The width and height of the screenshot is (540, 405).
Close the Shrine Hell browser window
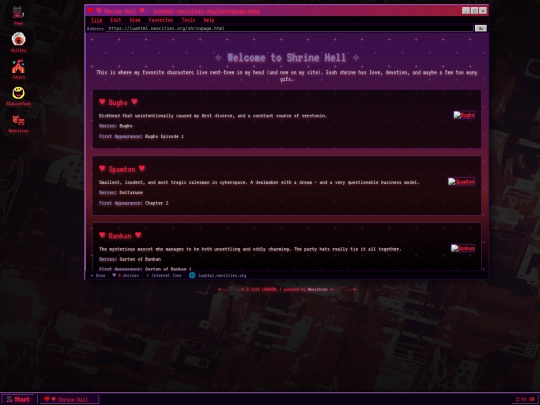[483, 11]
